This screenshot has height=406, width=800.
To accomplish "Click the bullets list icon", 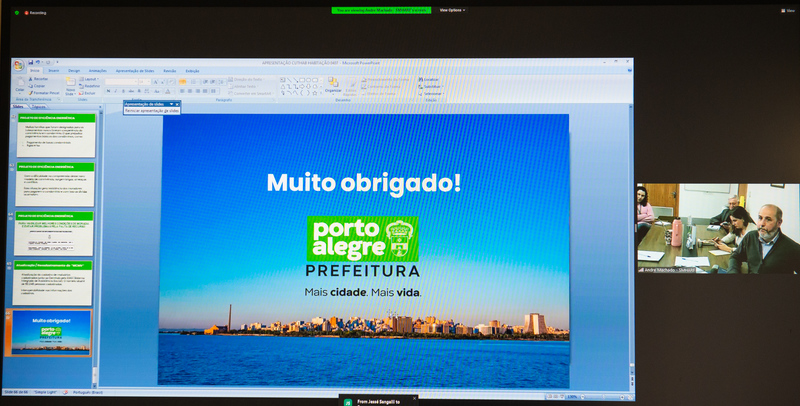I will [183, 82].
